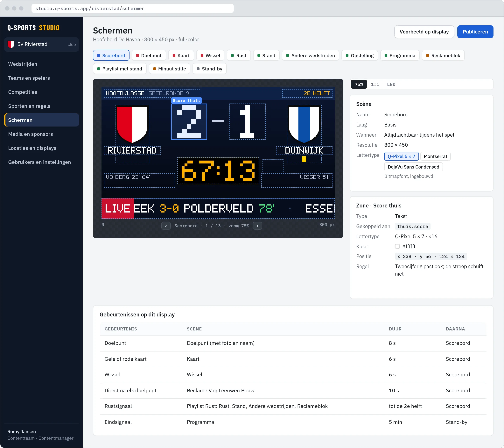Go to next scene with right chevron
The height and width of the screenshot is (448, 504).
[x=257, y=226]
